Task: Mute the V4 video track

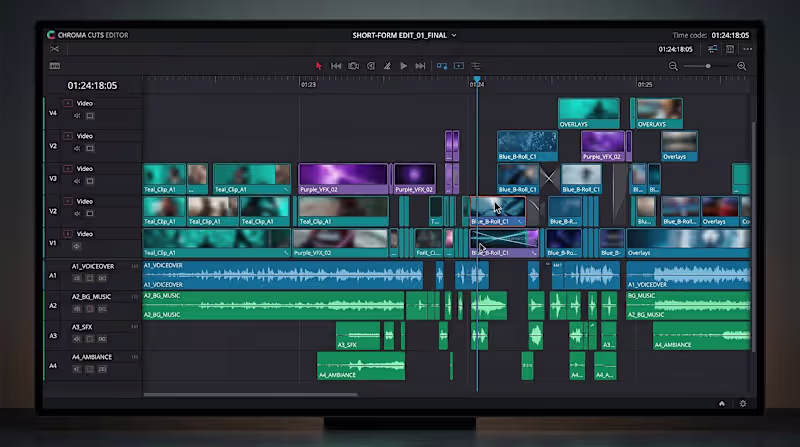Action: pyautogui.click(x=77, y=116)
